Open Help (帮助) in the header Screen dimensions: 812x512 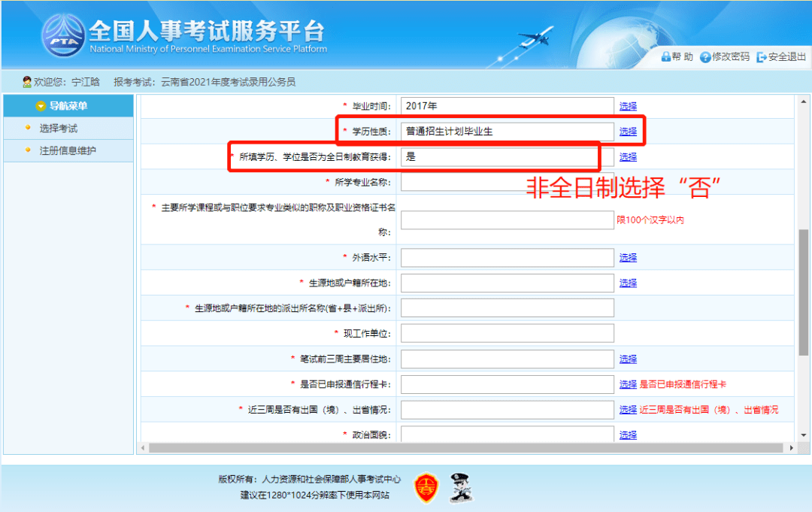click(x=677, y=57)
